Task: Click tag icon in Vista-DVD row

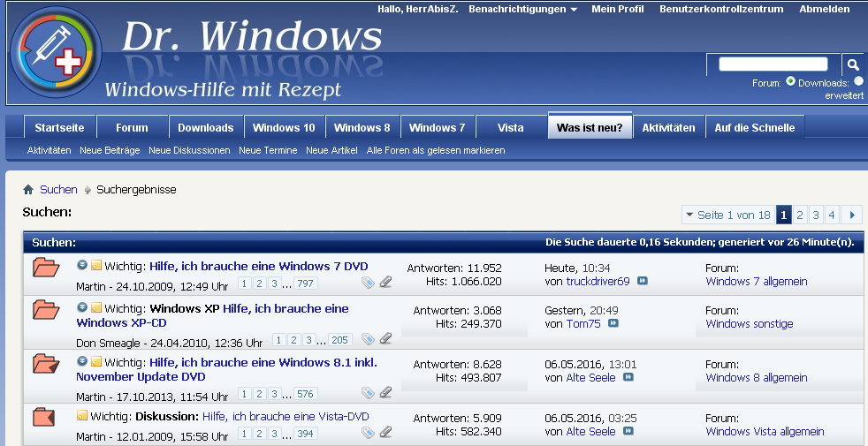Action: coord(368,432)
